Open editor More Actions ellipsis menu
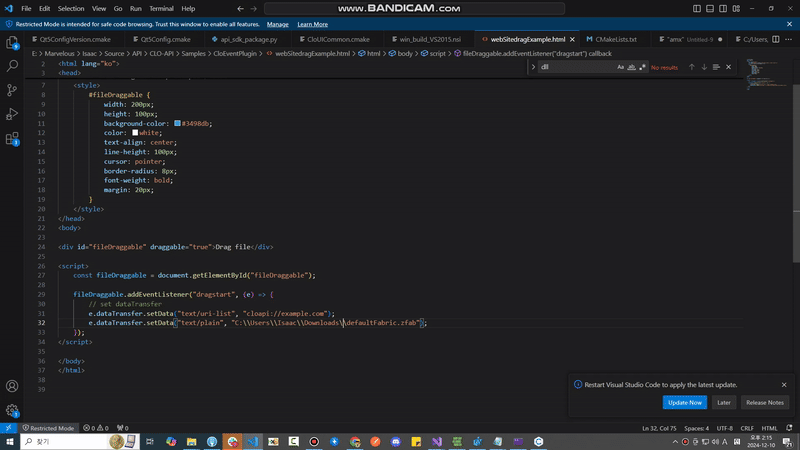This screenshot has width=800, height=450. tap(788, 39)
